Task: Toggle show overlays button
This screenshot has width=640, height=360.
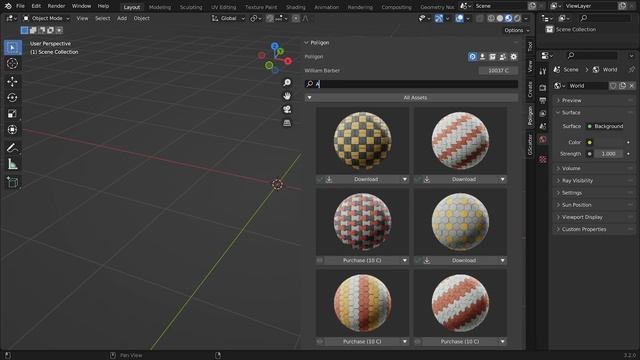Action: click(x=459, y=18)
